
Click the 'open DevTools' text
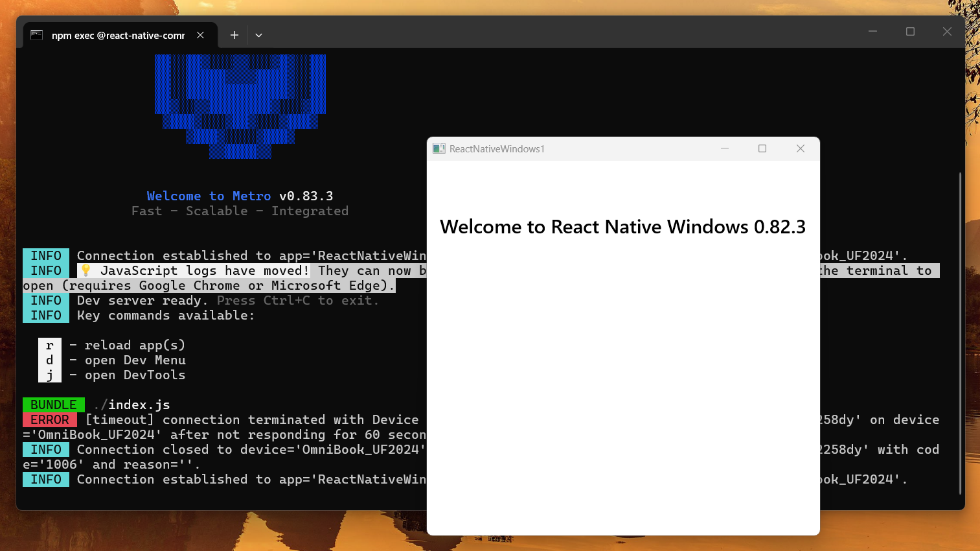click(135, 375)
